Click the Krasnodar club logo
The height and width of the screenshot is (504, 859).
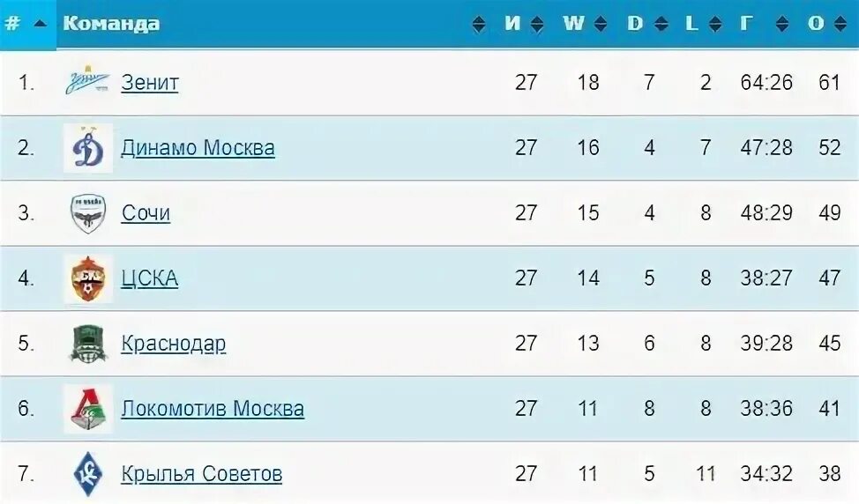click(x=88, y=344)
